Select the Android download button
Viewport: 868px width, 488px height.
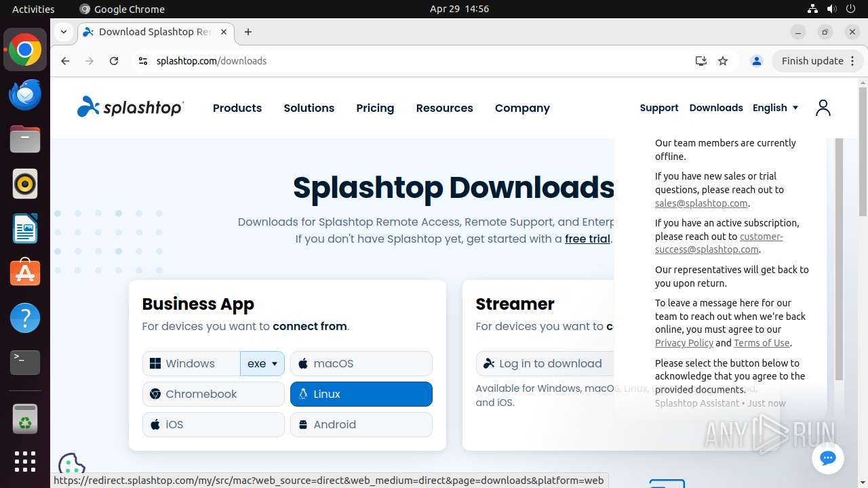[361, 424]
